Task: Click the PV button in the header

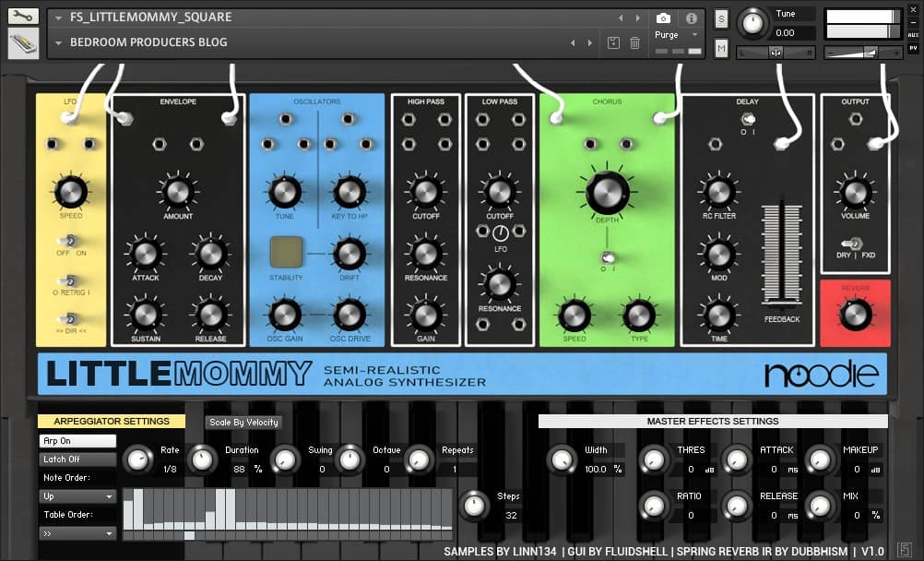Action: [x=913, y=48]
